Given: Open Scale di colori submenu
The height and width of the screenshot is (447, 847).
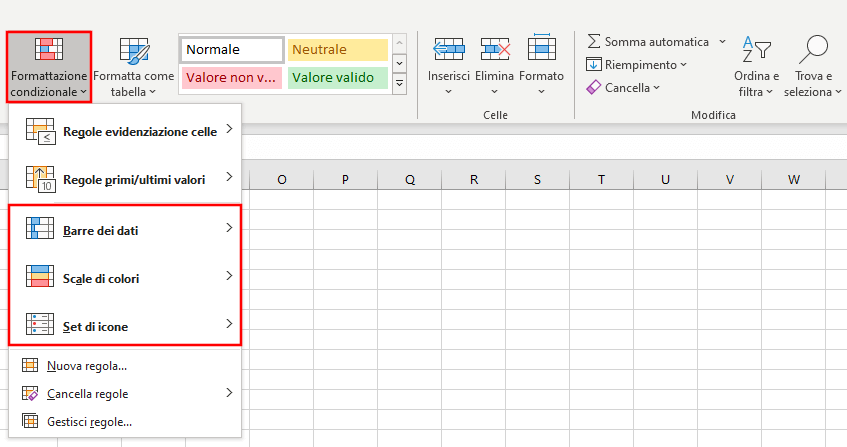Looking at the screenshot, I should pyautogui.click(x=125, y=279).
